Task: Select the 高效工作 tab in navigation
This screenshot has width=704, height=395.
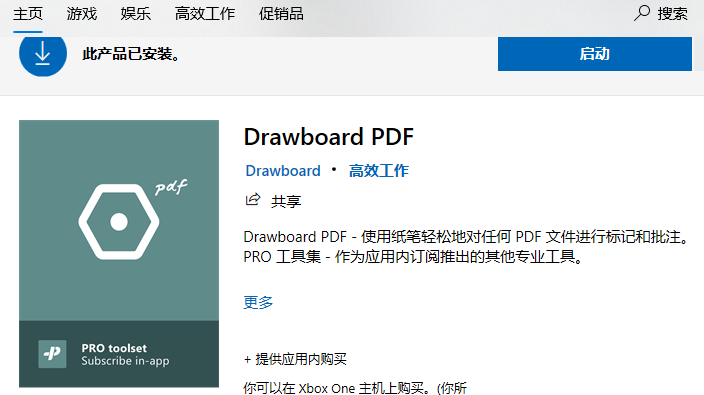Action: coord(205,14)
